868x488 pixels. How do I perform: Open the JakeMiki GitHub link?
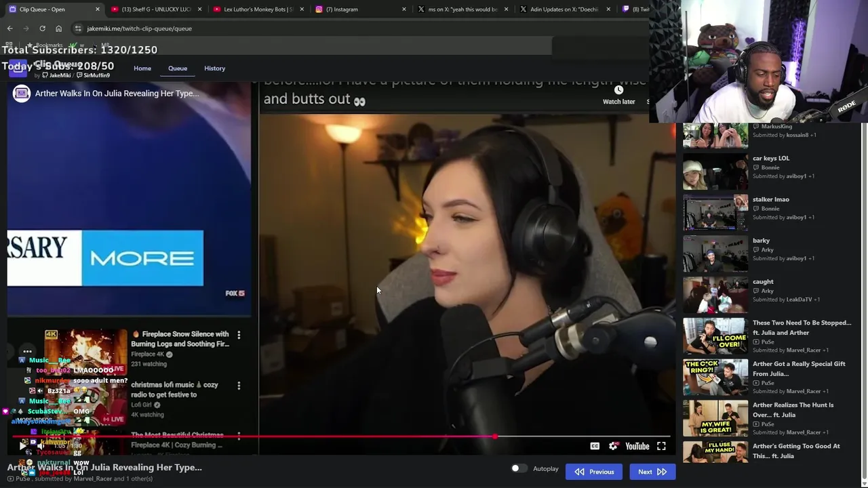point(56,75)
